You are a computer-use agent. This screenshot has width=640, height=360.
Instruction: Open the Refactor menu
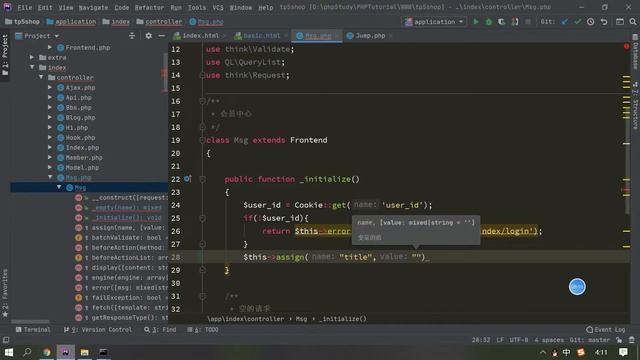149,7
